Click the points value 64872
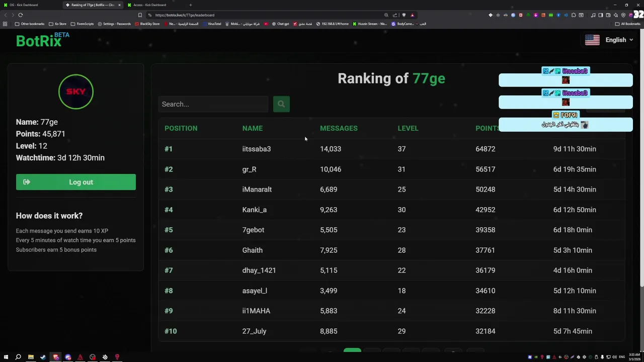Image resolution: width=644 pixels, height=362 pixels. coord(486,149)
